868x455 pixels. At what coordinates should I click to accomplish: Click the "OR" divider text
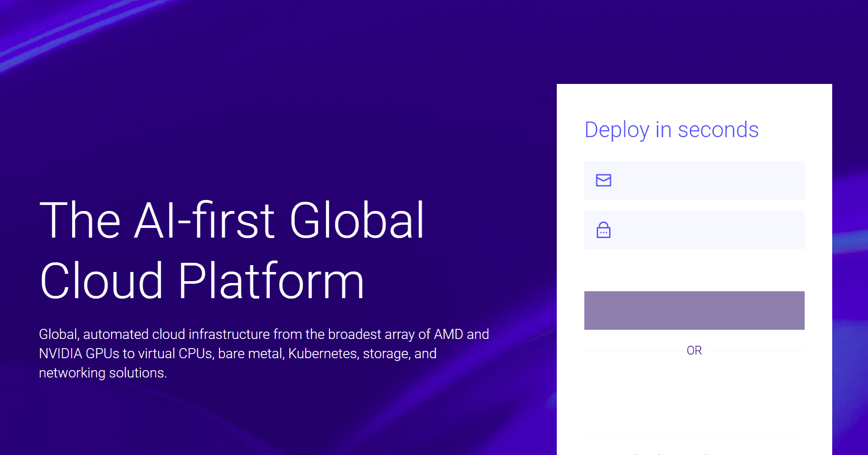[694, 350]
